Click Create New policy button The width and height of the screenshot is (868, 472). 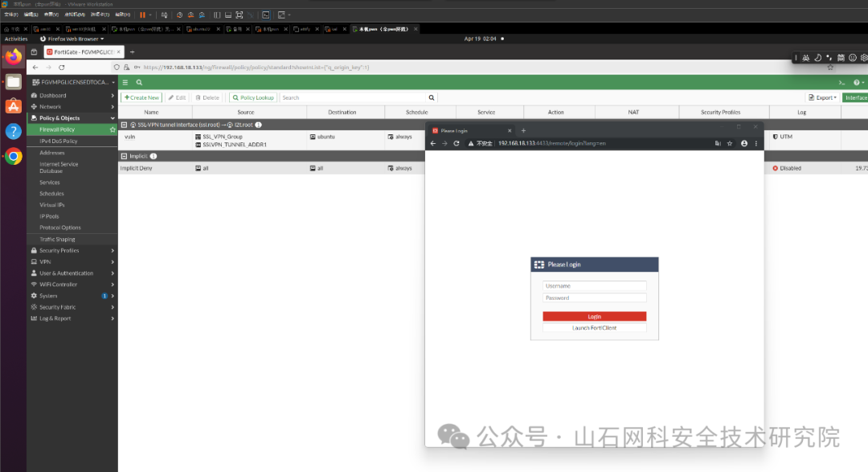(x=141, y=97)
